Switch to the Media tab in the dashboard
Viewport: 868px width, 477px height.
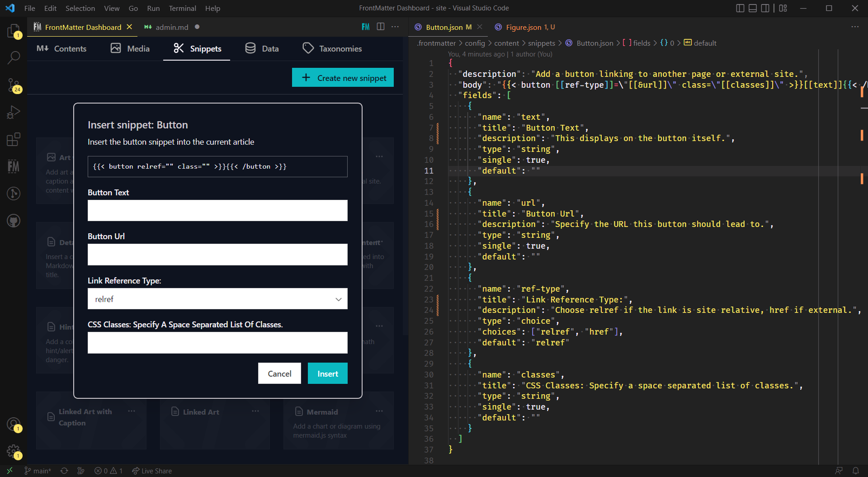click(130, 48)
